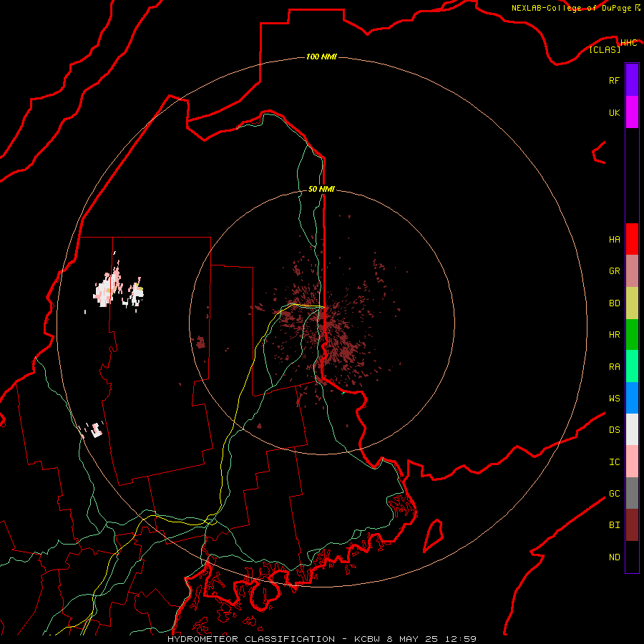The width and height of the screenshot is (644, 644).
Task: Click the DS legend label
Action: (614, 429)
